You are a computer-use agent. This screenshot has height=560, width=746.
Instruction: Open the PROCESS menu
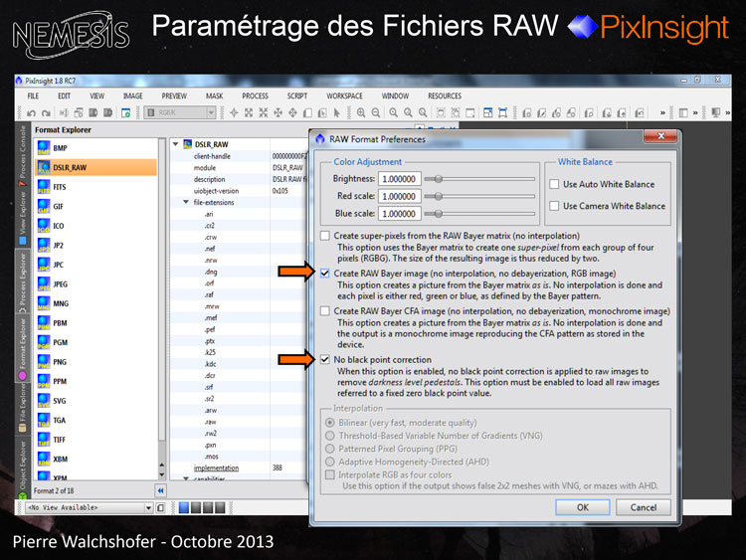coord(255,96)
